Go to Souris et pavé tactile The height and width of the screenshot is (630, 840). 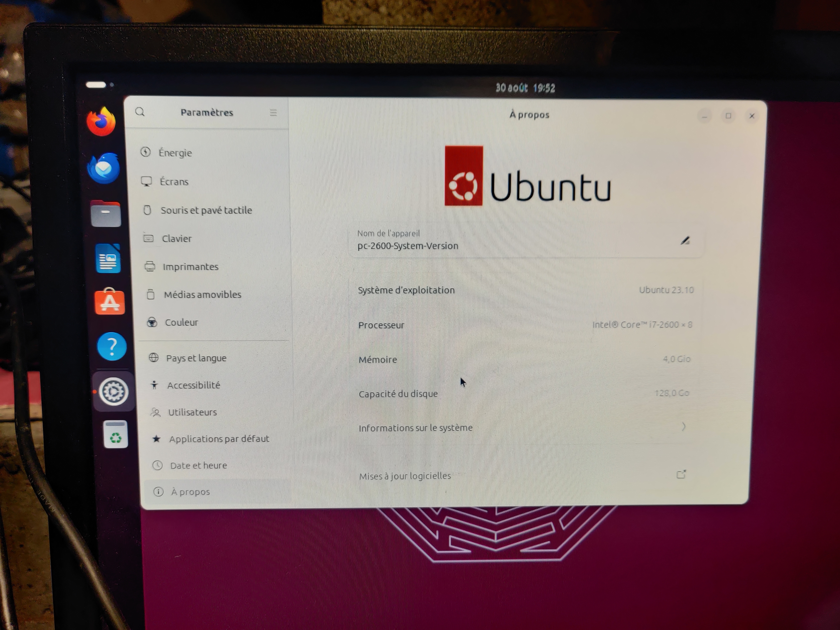pos(206,210)
